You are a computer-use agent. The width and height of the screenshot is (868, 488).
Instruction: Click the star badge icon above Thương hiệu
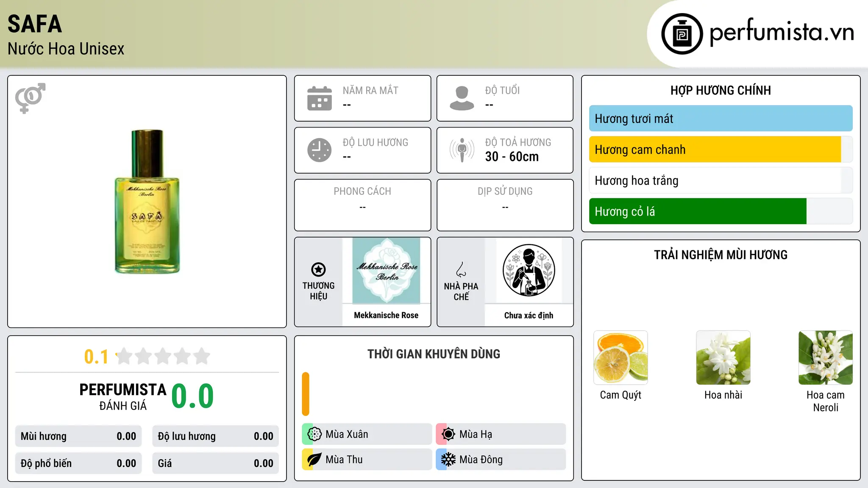(318, 269)
